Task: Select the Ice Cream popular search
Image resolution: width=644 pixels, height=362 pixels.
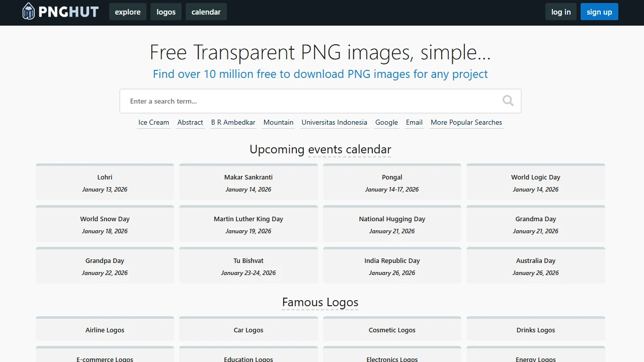Action: coord(153,122)
